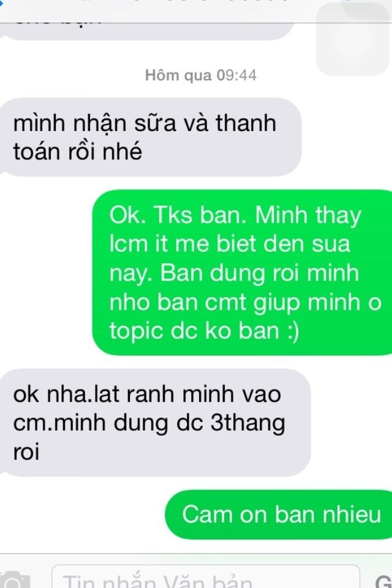This screenshot has width=392, height=588.
Task: Click 'toán rồi nhé' line in first message
Action: (77, 152)
